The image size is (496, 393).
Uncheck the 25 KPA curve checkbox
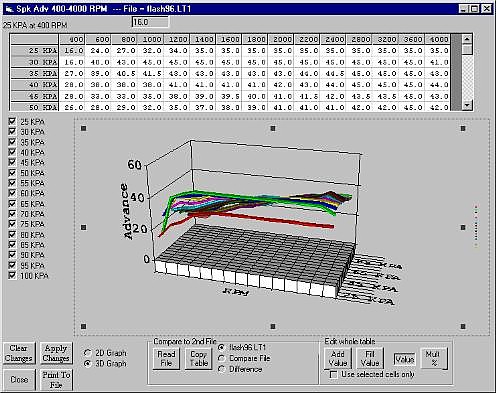tap(12, 121)
